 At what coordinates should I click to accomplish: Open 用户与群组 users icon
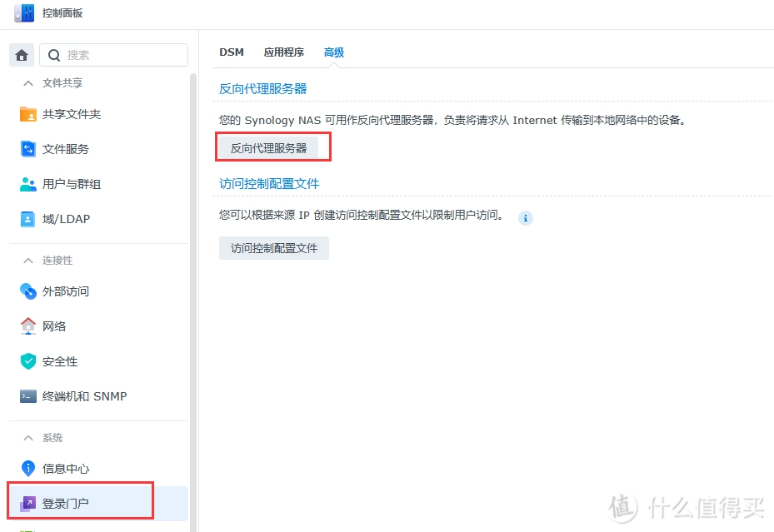(x=28, y=184)
